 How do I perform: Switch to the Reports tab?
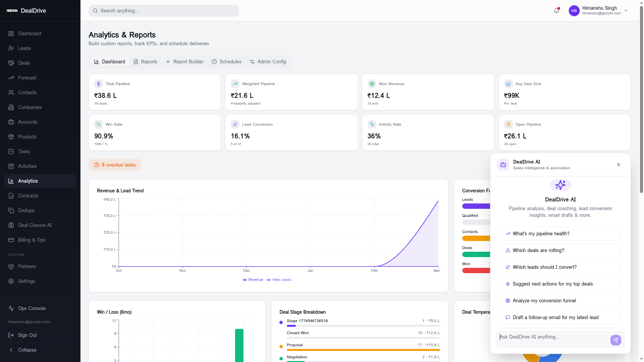coord(145,62)
